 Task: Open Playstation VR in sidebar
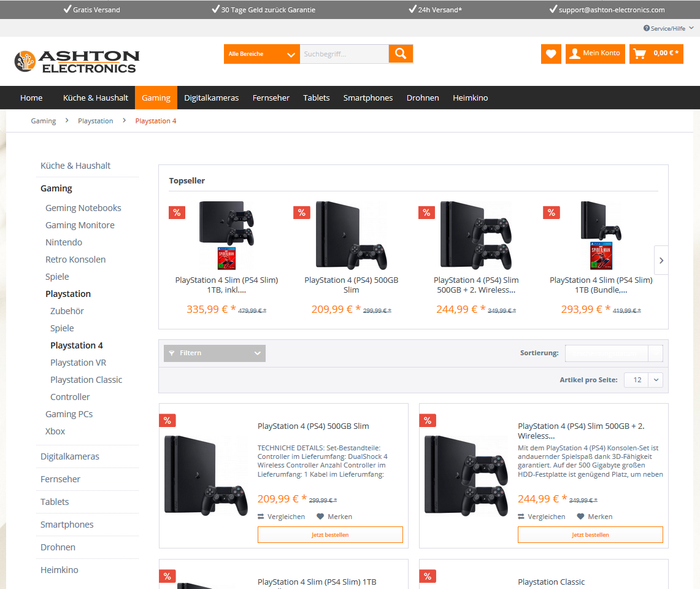tap(78, 363)
